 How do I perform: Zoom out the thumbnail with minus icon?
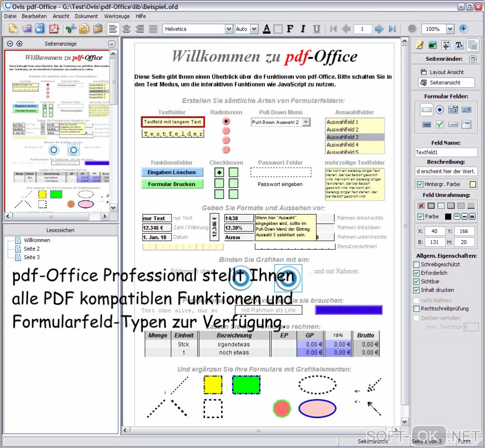click(10, 44)
